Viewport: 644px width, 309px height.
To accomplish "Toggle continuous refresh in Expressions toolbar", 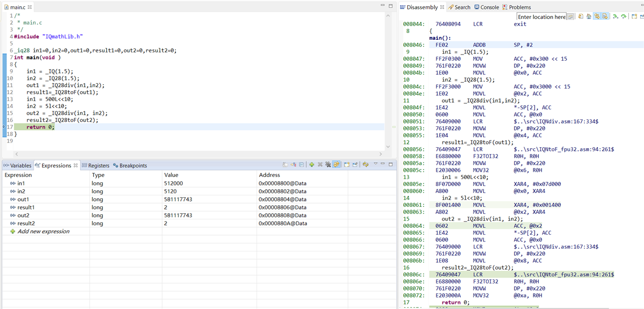I will click(337, 164).
